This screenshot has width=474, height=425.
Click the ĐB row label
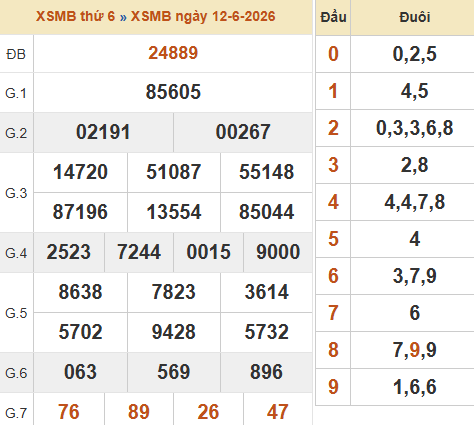point(16,54)
